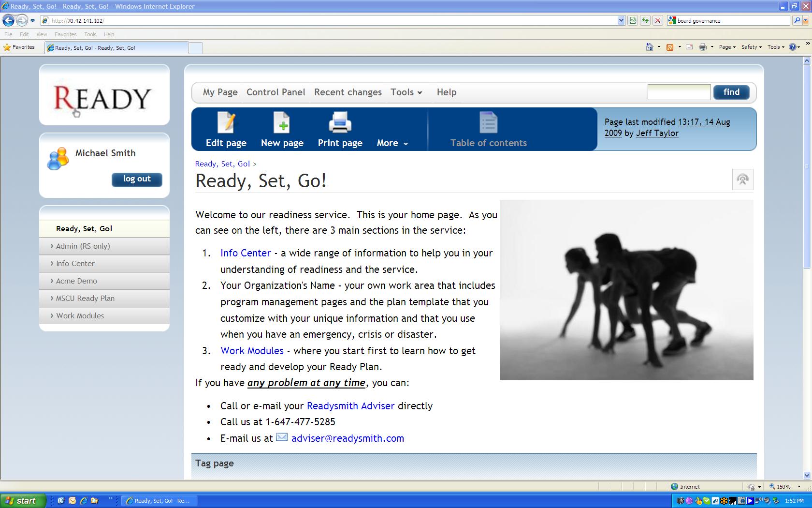Open the More dropdown in page toolbar
The width and height of the screenshot is (812, 508).
(392, 143)
